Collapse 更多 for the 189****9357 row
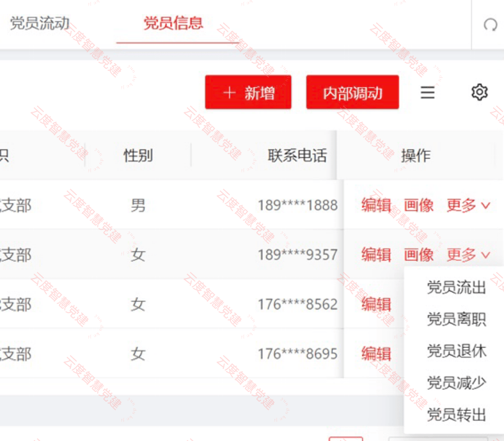Image resolution: width=504 pixels, height=441 pixels. tap(469, 255)
